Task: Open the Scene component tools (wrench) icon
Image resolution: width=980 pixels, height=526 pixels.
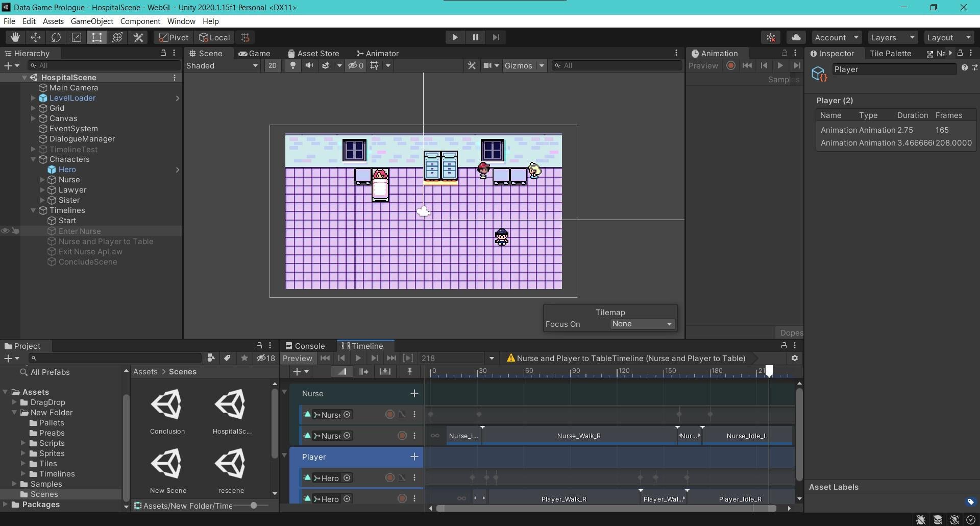Action: pos(472,65)
